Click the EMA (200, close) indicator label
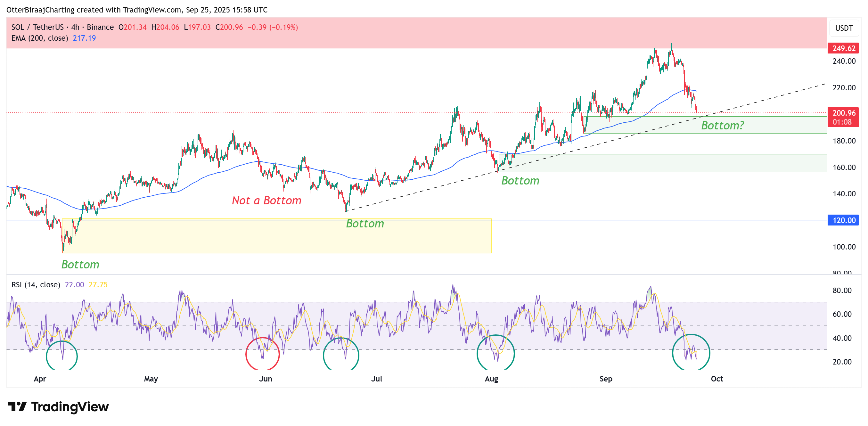The image size is (868, 426). [x=39, y=38]
